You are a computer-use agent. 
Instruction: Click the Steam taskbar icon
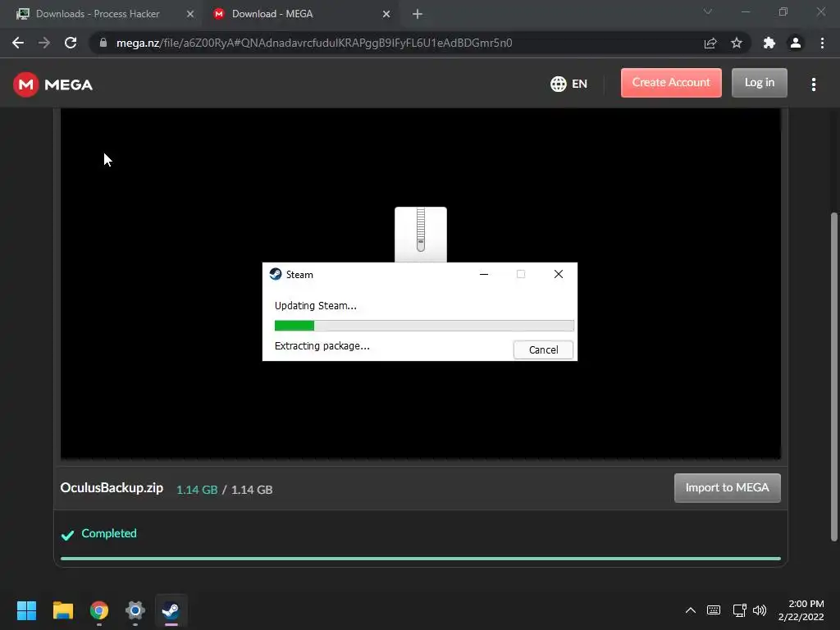click(x=171, y=610)
